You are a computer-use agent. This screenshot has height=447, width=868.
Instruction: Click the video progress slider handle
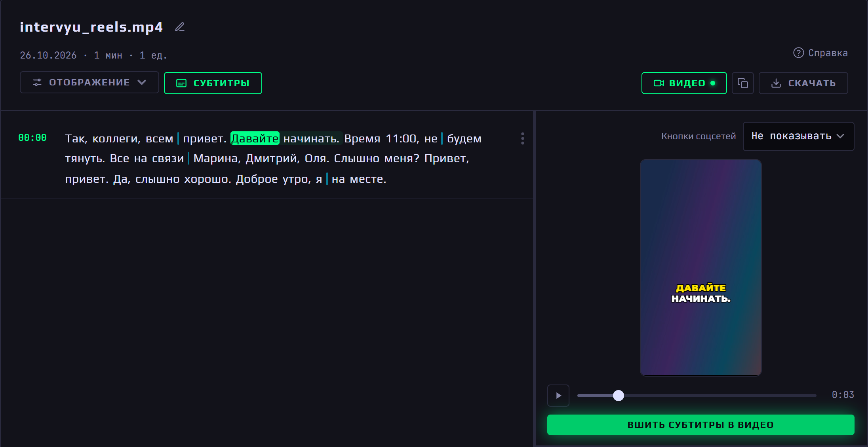(619, 396)
